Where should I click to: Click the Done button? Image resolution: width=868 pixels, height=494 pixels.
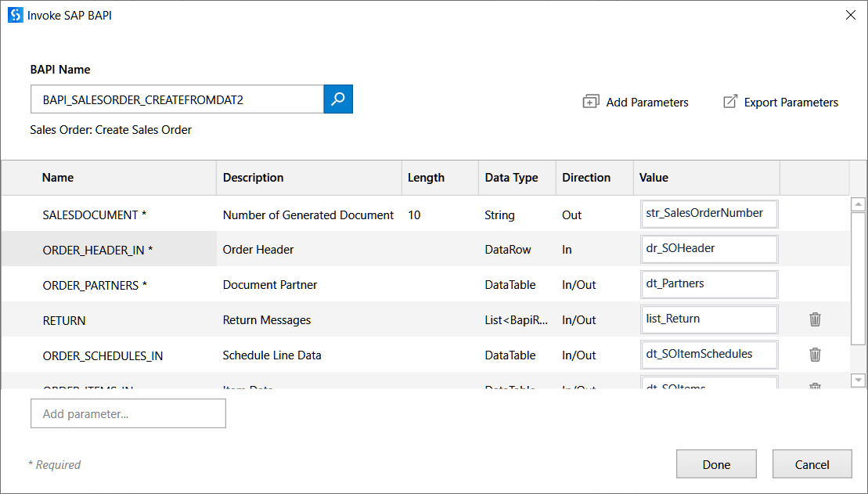pyautogui.click(x=716, y=464)
